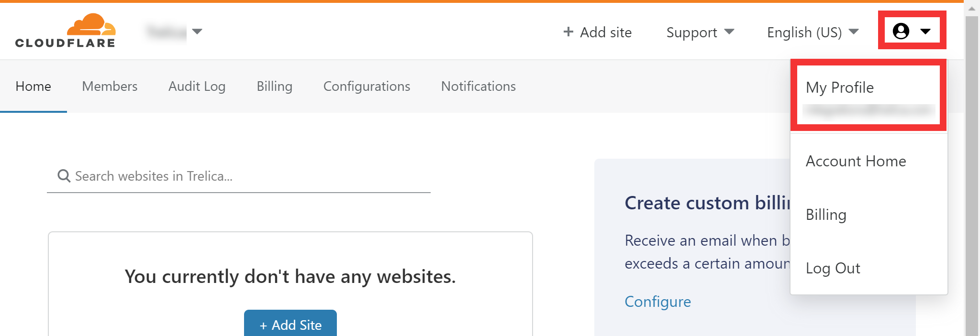
Task: Go to the Billing tab in navigation
Action: tap(274, 86)
